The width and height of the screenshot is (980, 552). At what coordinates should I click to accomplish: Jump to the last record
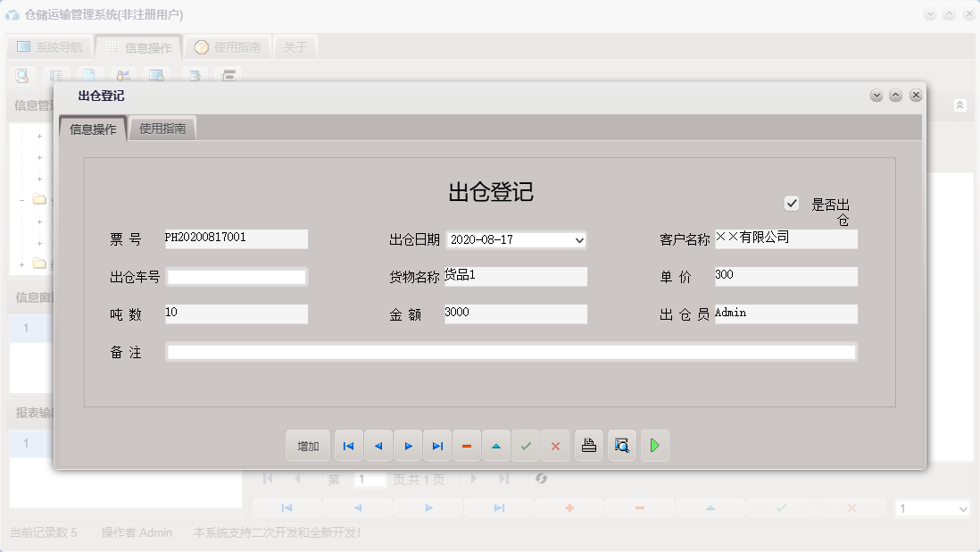(437, 446)
